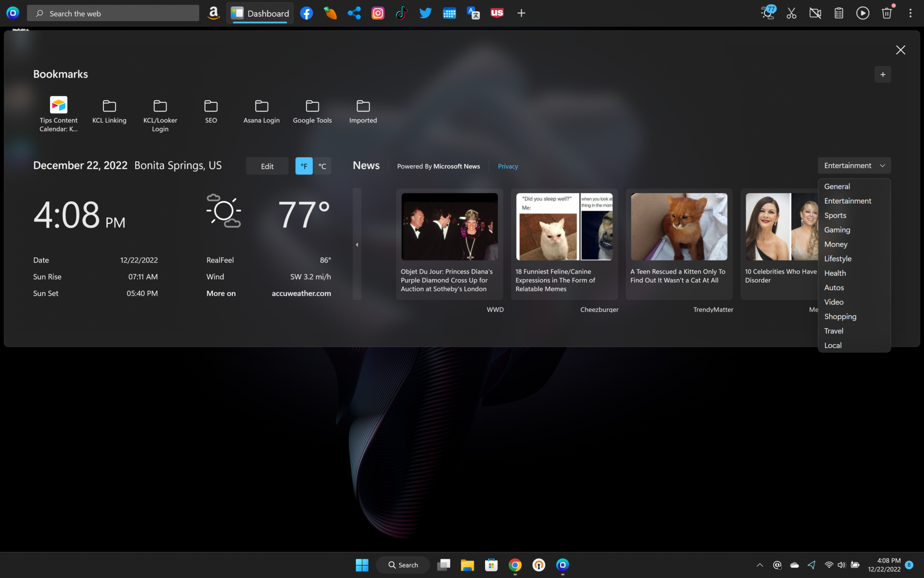Open the trash bin icon in toolbar

(887, 13)
